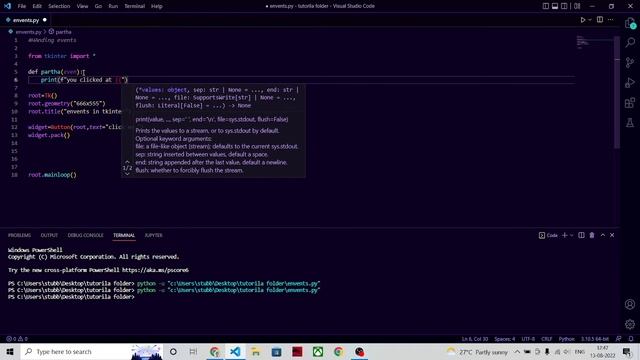Maximize the panel with up chevron
The width and height of the screenshot is (640, 360).
tap(602, 235)
